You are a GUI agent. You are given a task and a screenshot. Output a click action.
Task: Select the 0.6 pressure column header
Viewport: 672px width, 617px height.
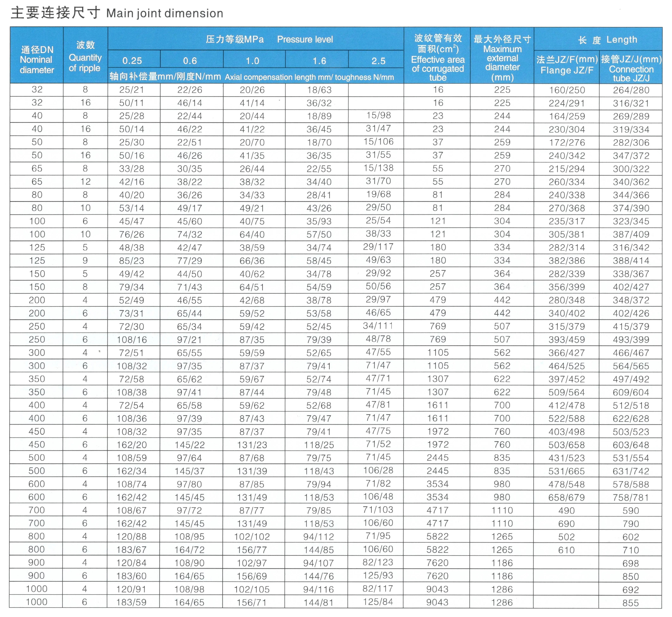(x=191, y=59)
